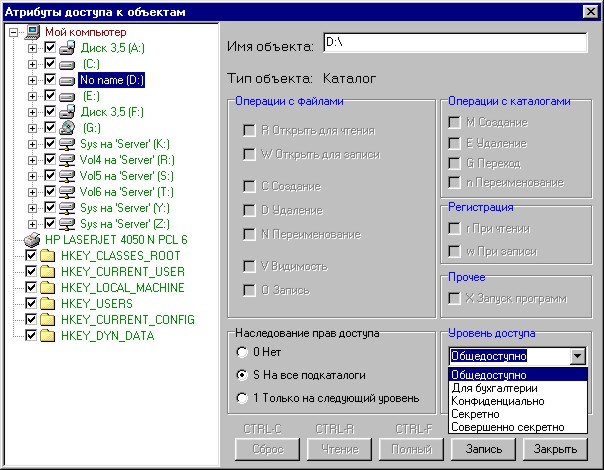Click the network drive icon for Vol6 на 'Server' (T:)
The image size is (604, 470).
[x=67, y=192]
